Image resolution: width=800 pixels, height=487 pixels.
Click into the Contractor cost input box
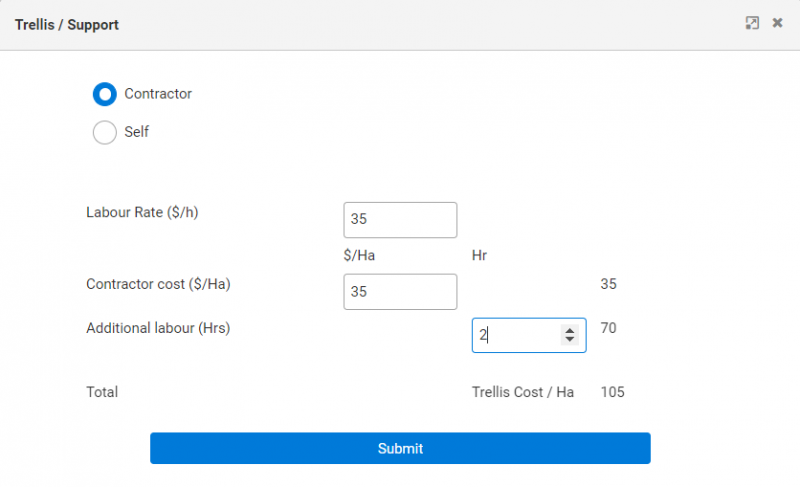point(400,292)
